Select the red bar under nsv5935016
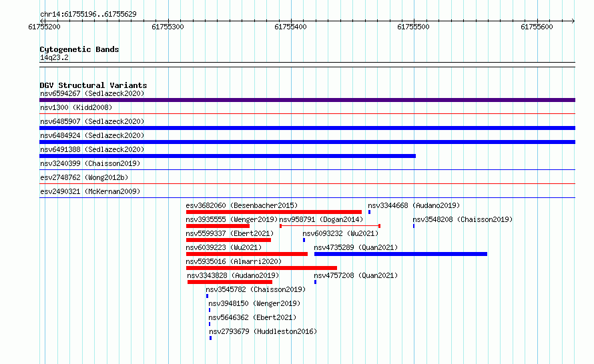Viewport: 594px width, 364px height. click(x=262, y=268)
